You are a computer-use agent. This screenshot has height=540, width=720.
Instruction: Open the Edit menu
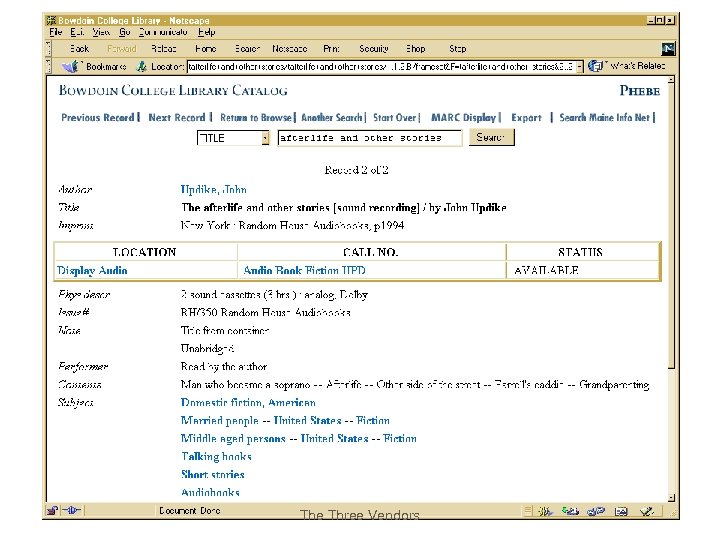click(x=77, y=32)
